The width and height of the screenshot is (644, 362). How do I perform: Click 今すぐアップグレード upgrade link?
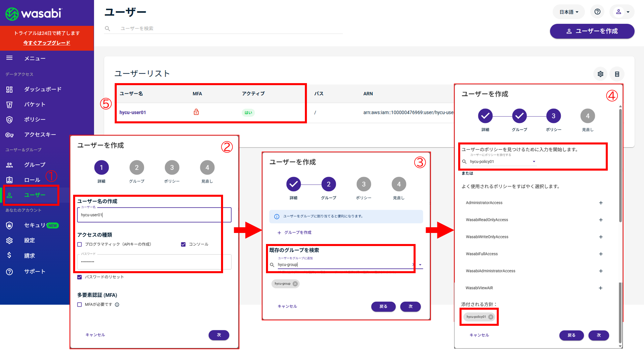point(47,43)
